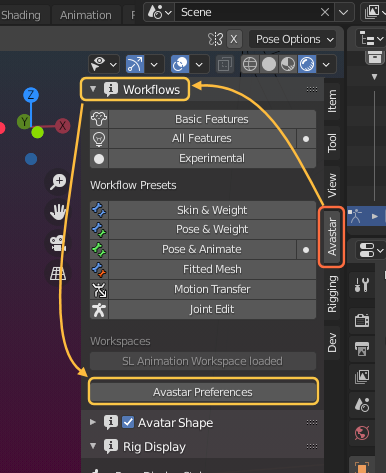Viewport: 386px width, 473px height.
Task: Click the Basic Features monkey icon
Action: (99, 119)
